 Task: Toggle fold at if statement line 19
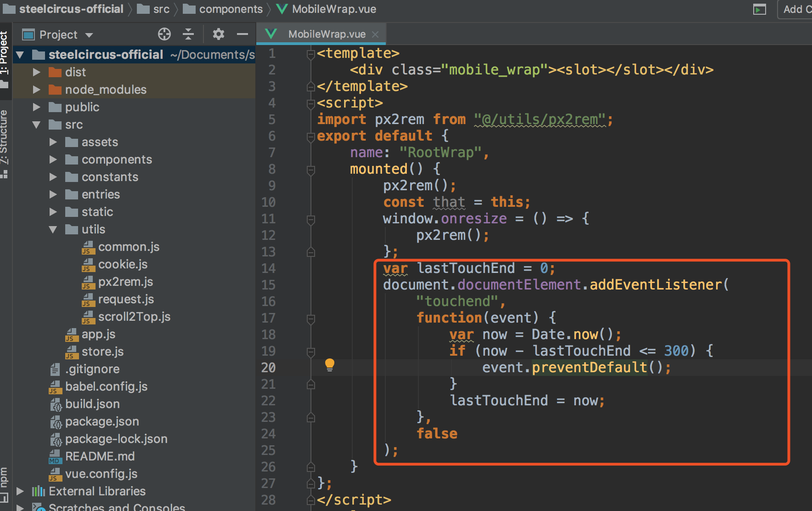311,352
